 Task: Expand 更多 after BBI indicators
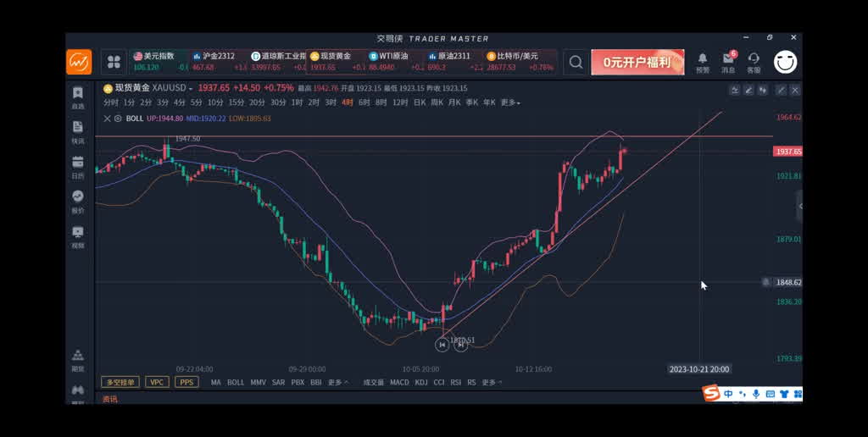338,382
